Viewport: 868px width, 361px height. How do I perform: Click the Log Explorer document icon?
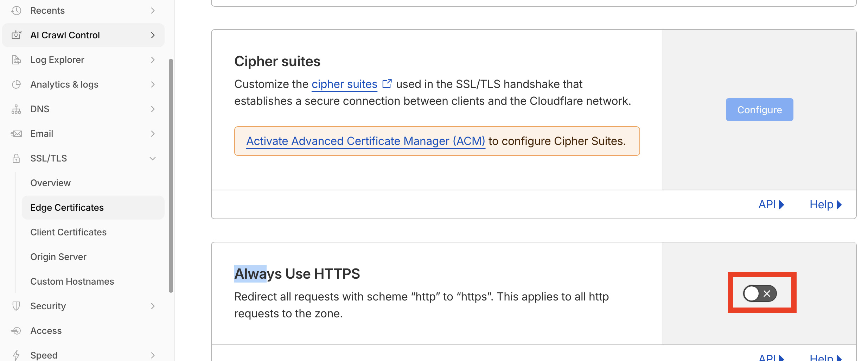[x=16, y=60]
